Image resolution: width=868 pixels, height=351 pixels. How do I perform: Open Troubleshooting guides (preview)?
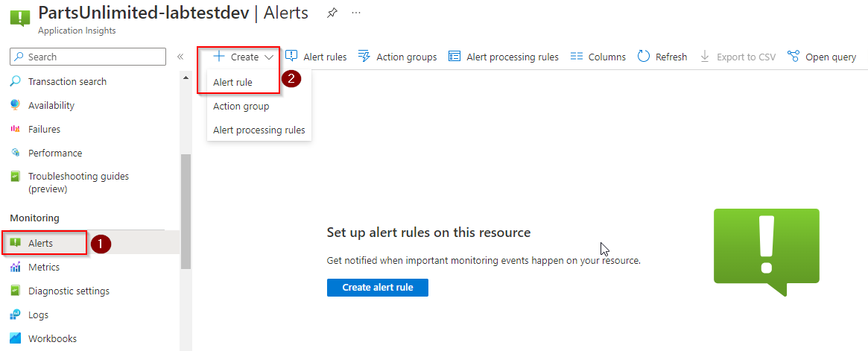pos(79,183)
